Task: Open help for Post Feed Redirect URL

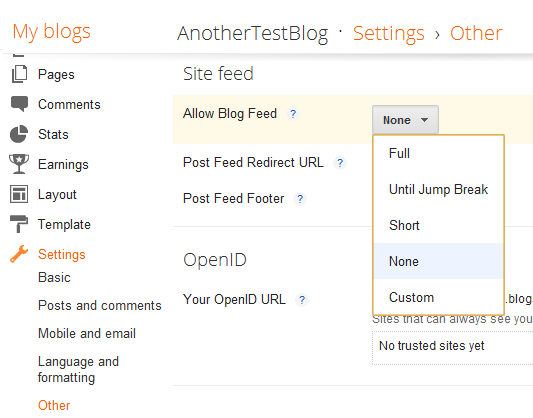Action: point(340,163)
